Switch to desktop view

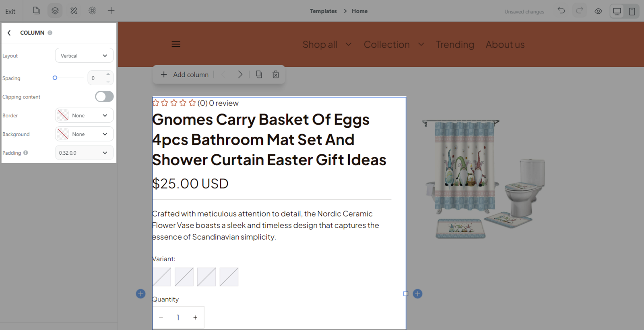click(617, 11)
